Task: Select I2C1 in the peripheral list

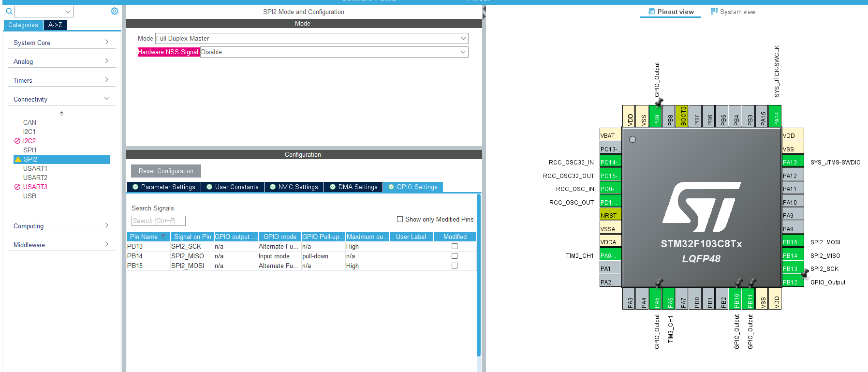Action: (x=29, y=132)
